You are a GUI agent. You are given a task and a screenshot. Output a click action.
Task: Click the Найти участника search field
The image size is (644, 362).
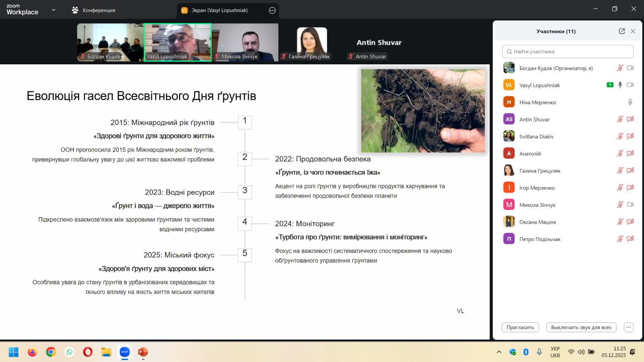568,51
